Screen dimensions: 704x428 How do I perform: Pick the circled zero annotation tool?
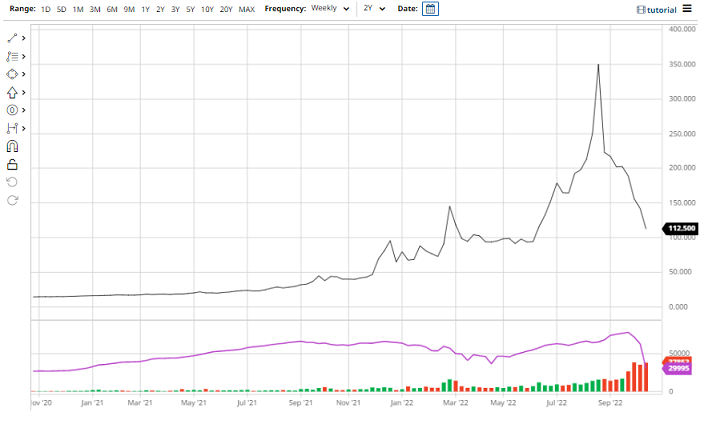[x=12, y=110]
